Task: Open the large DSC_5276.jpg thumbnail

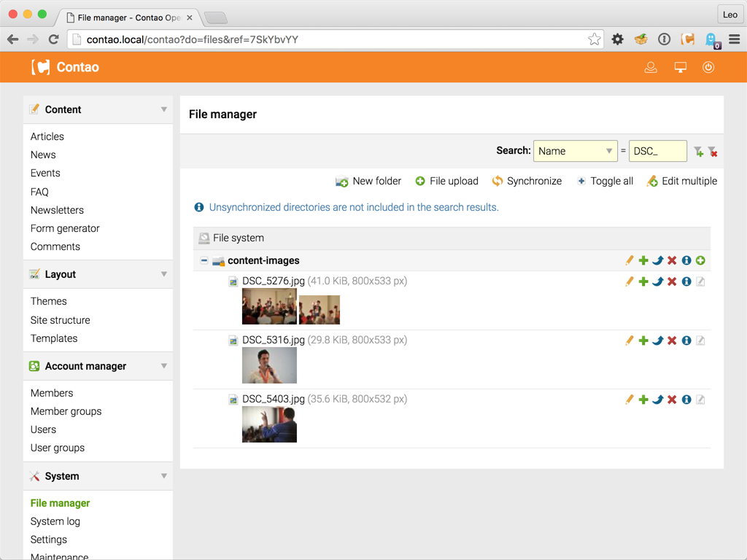Action: [269, 306]
